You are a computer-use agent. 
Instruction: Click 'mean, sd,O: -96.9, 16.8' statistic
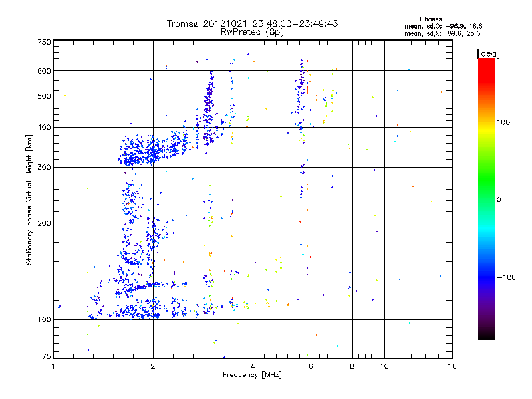(443, 26)
